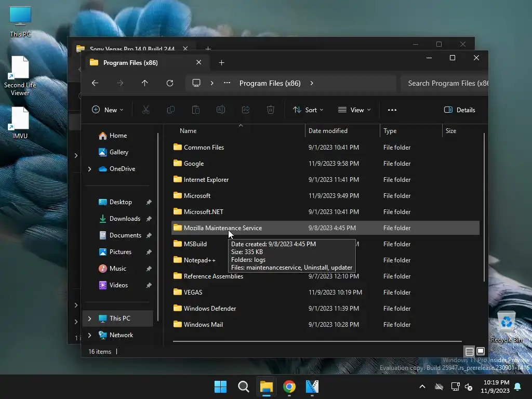Image resolution: width=532 pixels, height=399 pixels.
Task: Open the New dropdown menu
Action: [108, 110]
